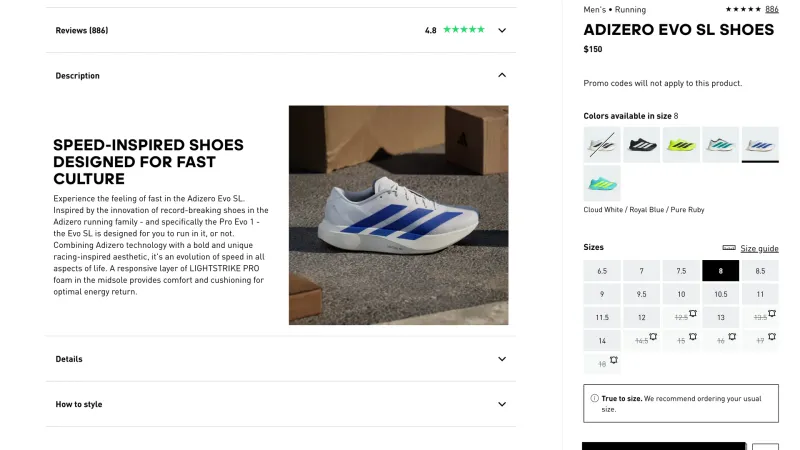Image resolution: width=800 pixels, height=450 pixels.
Task: Choose size 10
Action: pos(681,294)
